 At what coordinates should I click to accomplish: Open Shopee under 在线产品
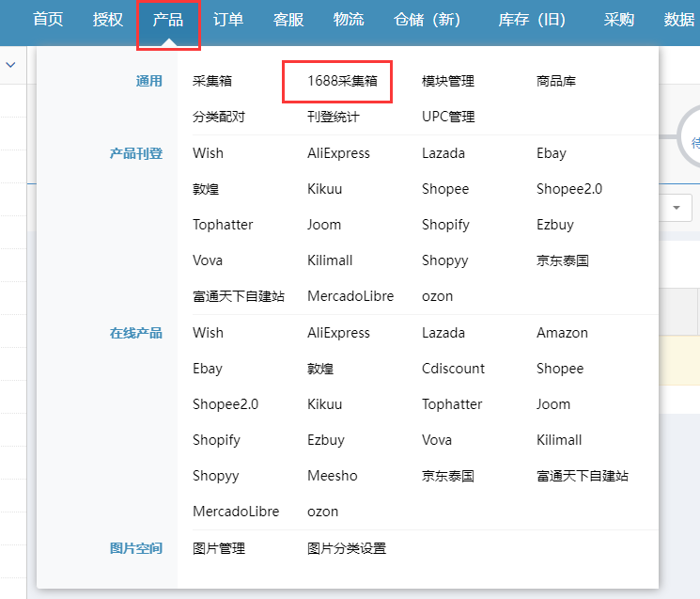pyautogui.click(x=560, y=369)
